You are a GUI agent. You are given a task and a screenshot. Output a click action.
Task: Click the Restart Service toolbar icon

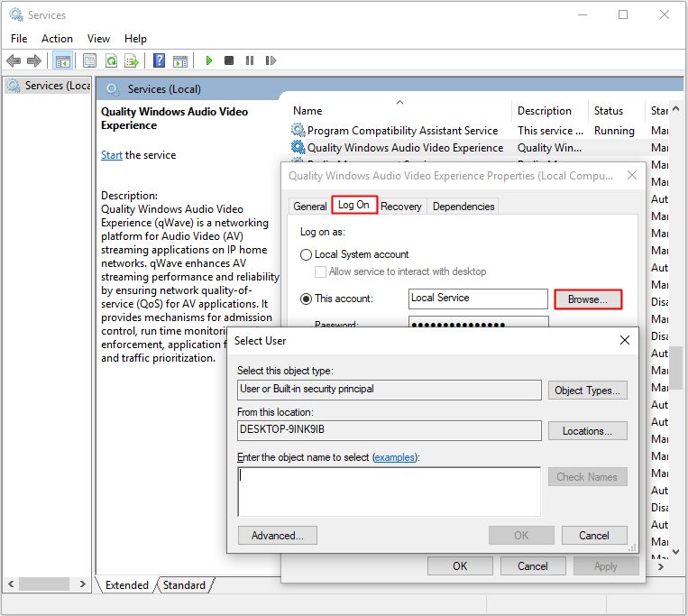point(271,60)
